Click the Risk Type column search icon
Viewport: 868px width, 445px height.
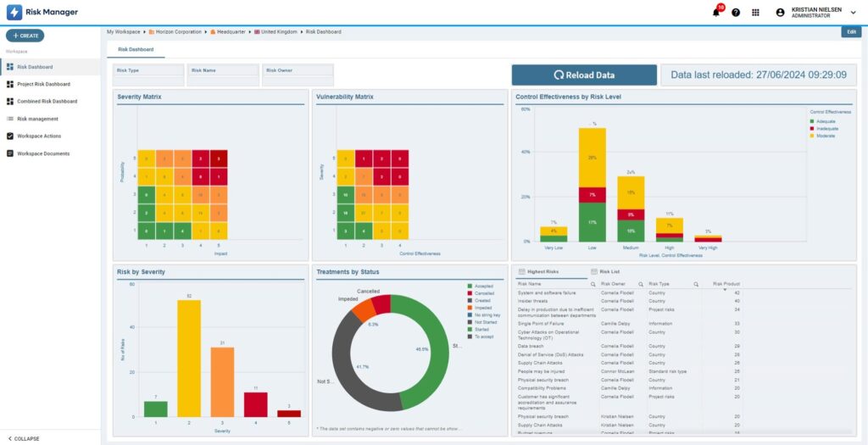coord(696,284)
